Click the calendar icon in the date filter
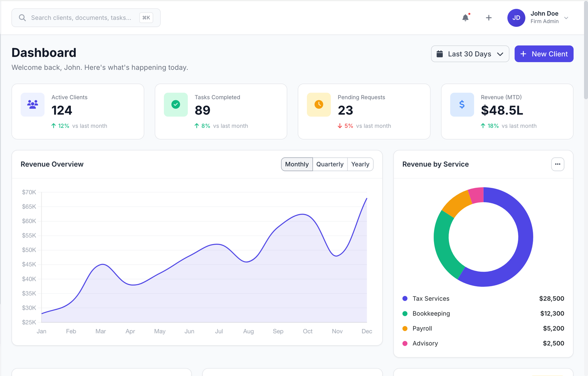 pos(440,54)
